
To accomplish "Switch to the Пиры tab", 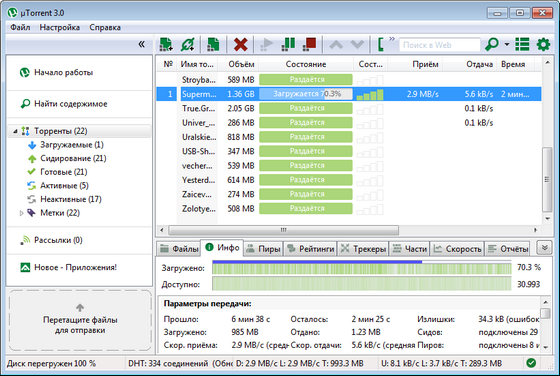I will coord(264,249).
